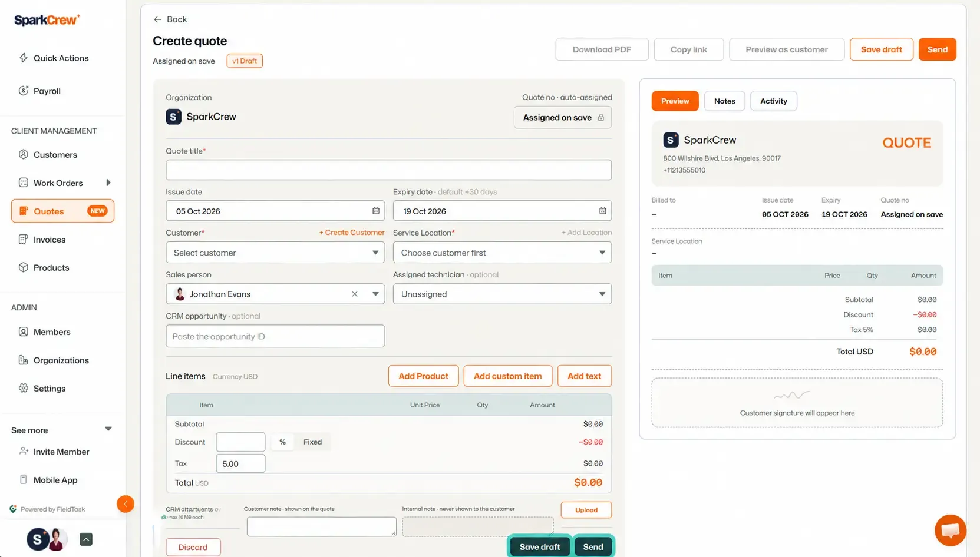Click the Assigned on save quote number field
Image resolution: width=980 pixels, height=557 pixels.
pos(563,117)
